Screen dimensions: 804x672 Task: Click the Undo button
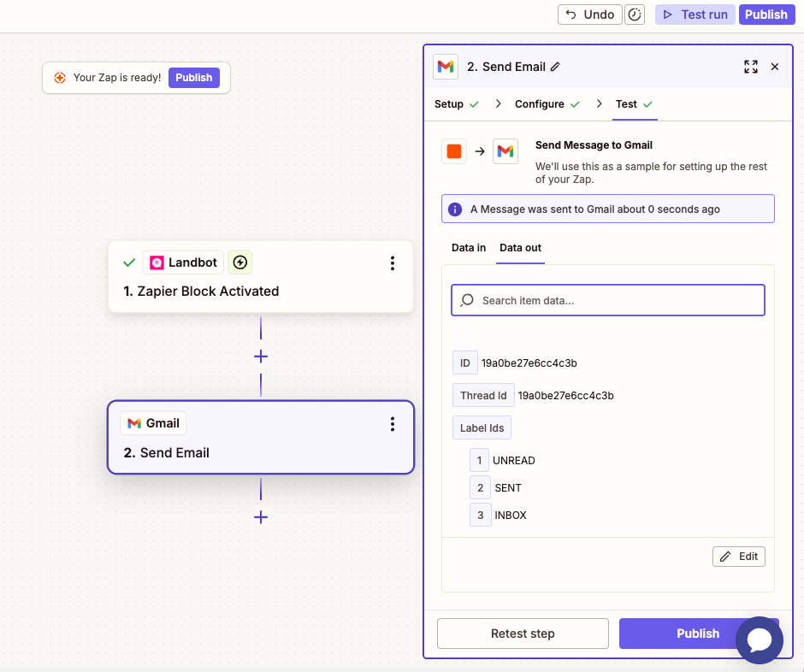[589, 15]
